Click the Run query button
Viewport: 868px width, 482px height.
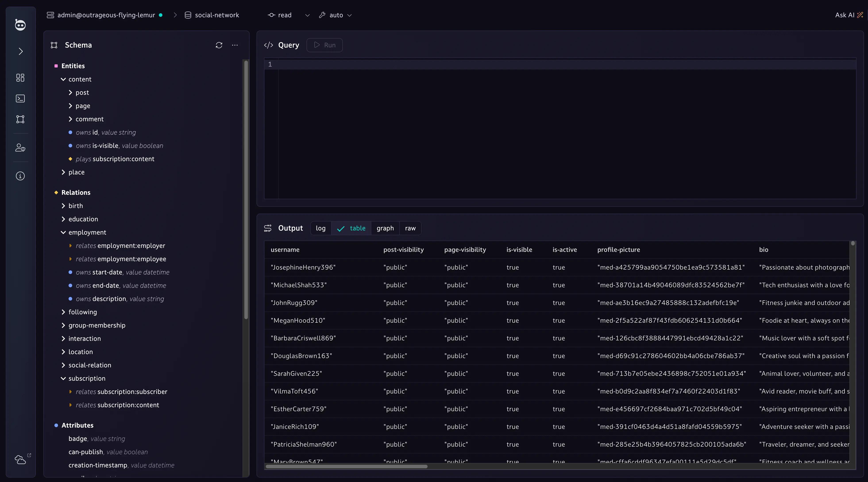(324, 45)
